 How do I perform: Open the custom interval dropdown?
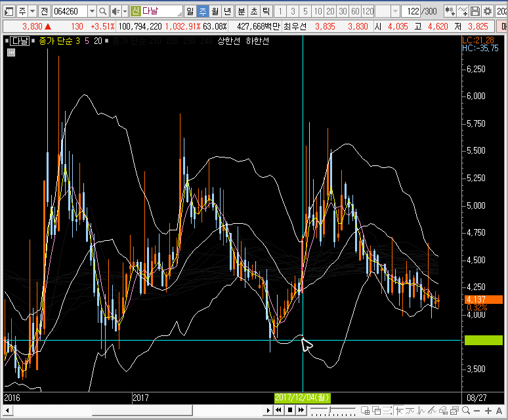coord(395,12)
